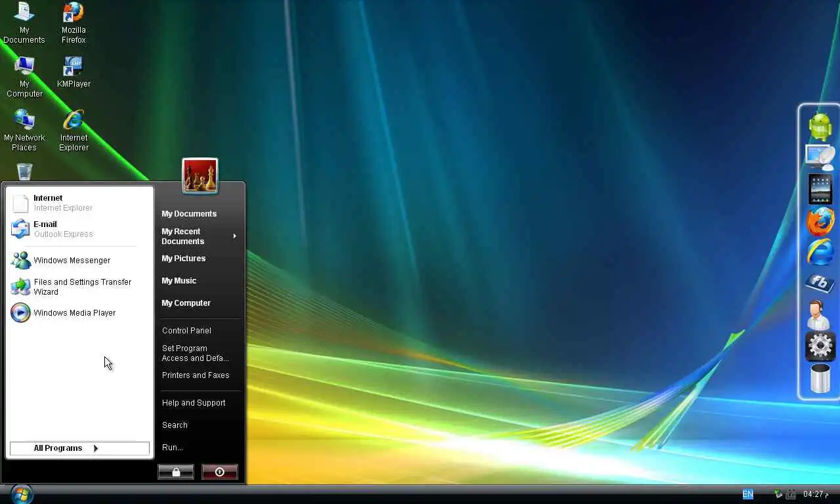Click the red power button in Start menu
This screenshot has width=840, height=504.
point(220,472)
